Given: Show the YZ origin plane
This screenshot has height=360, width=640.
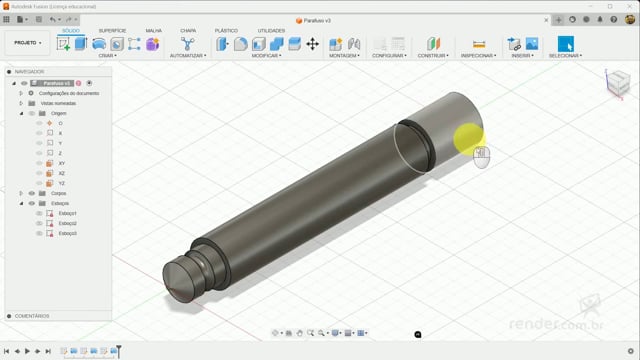Looking at the screenshot, I should [39, 183].
